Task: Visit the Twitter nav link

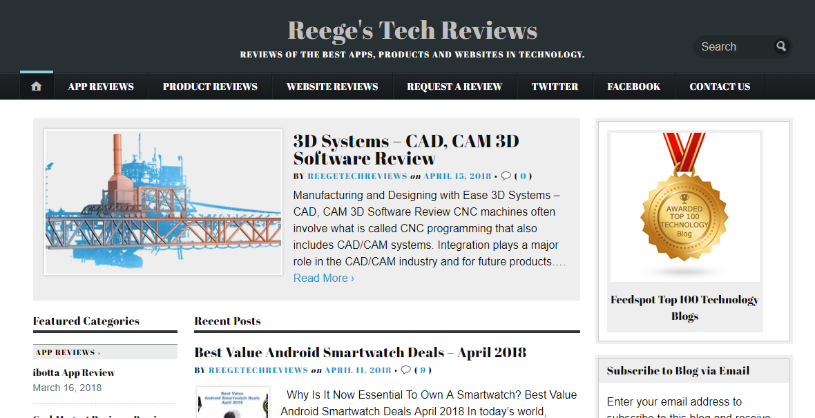Action: (x=555, y=87)
